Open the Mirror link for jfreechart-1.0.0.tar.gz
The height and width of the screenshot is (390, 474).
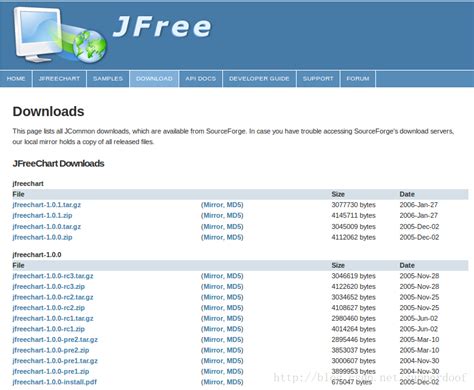click(x=213, y=227)
